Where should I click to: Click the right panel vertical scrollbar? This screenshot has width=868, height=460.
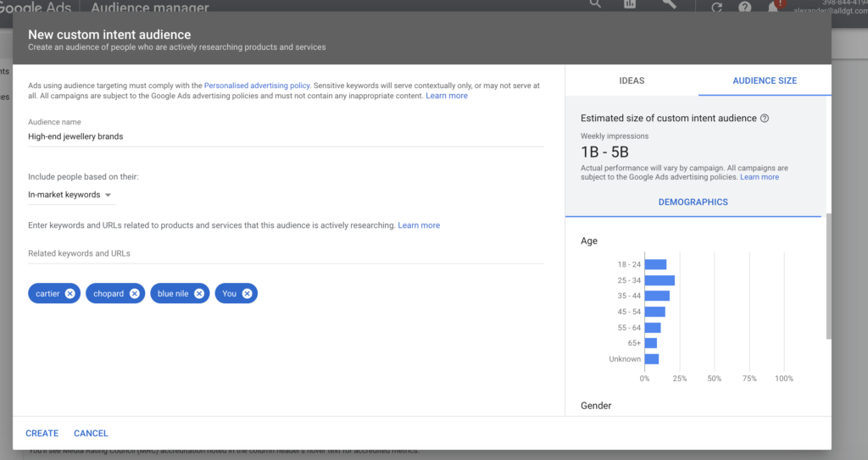[x=828, y=275]
